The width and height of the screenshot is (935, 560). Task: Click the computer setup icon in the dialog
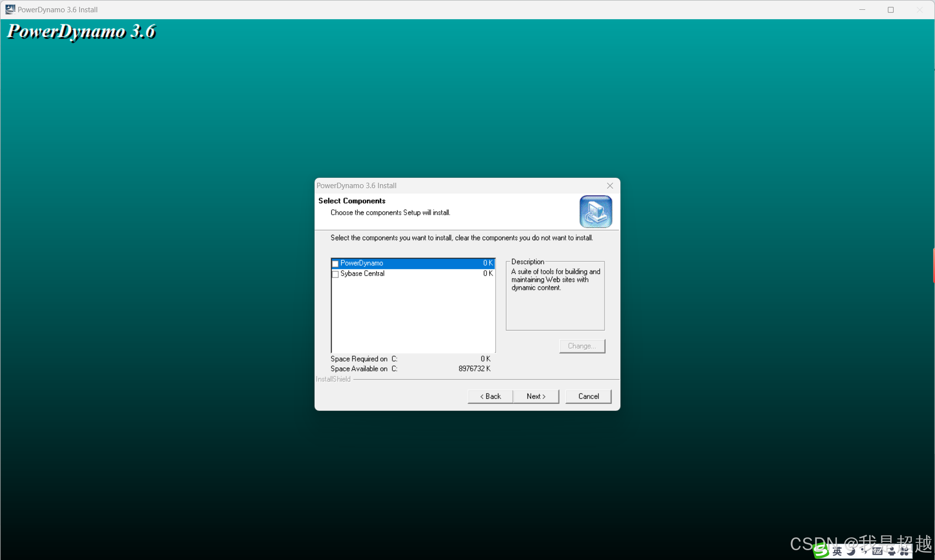pyautogui.click(x=596, y=211)
